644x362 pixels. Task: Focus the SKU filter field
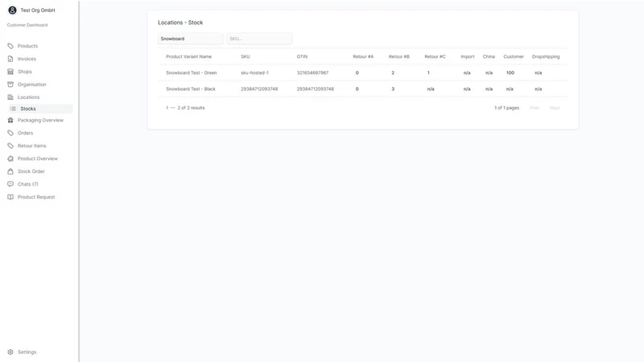[259, 39]
